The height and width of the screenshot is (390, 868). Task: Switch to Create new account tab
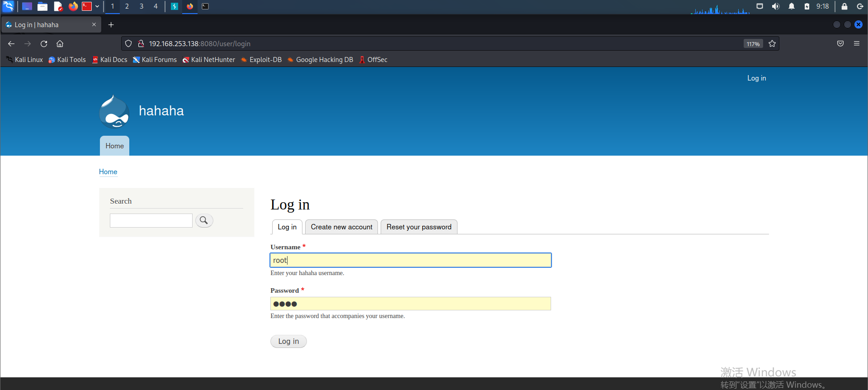tap(341, 227)
